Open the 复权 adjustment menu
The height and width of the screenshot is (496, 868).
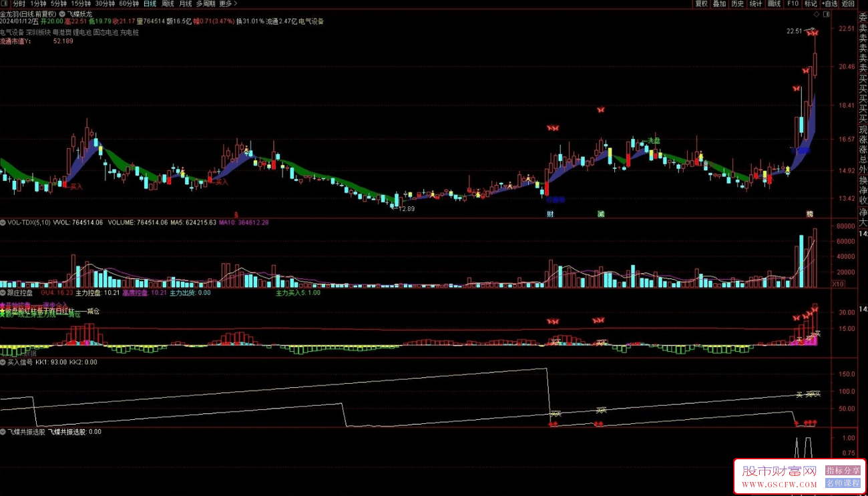[701, 3]
